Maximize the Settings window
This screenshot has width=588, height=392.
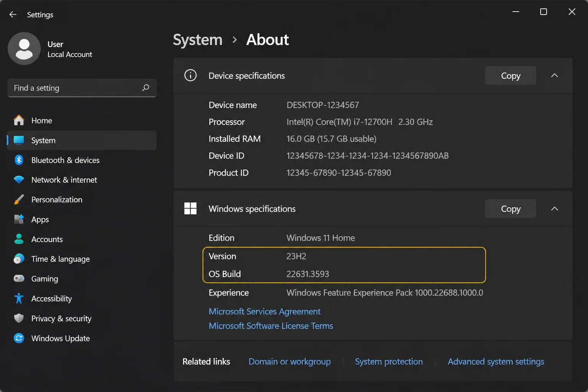click(x=543, y=12)
